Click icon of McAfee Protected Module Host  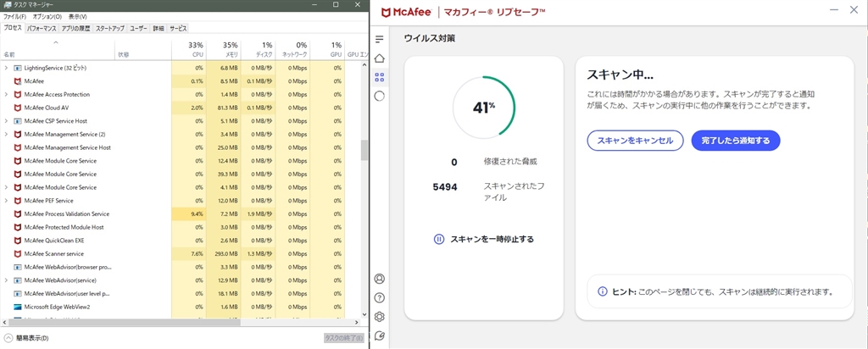coord(17,227)
